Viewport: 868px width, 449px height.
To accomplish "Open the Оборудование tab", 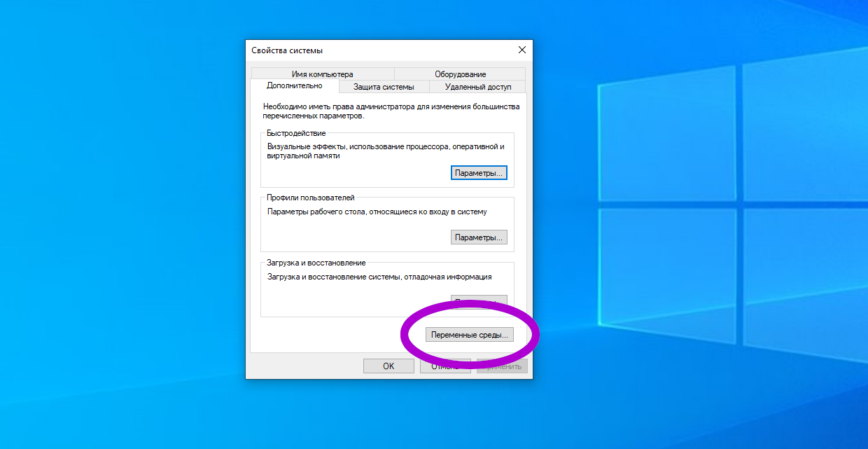I will coord(460,74).
